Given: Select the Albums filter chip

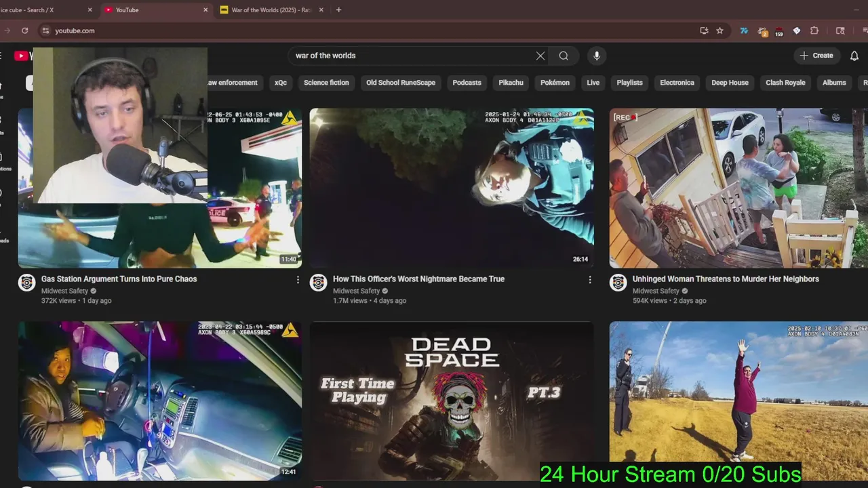Looking at the screenshot, I should [834, 83].
